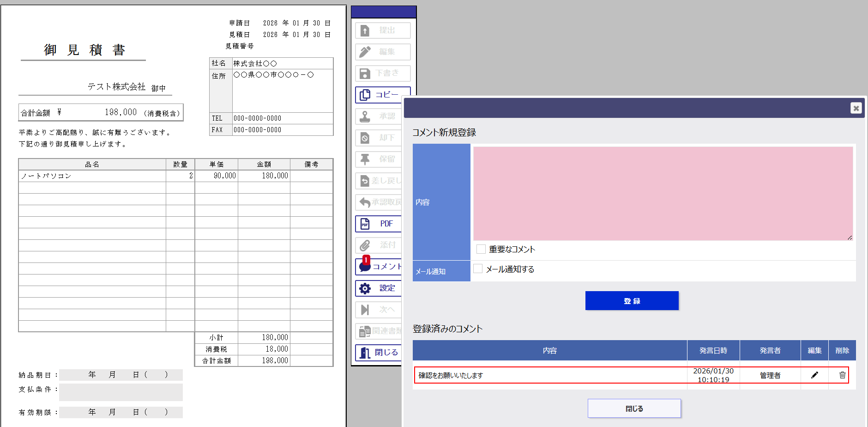Click the commenter name 管理者
This screenshot has width=868, height=427.
(770, 376)
